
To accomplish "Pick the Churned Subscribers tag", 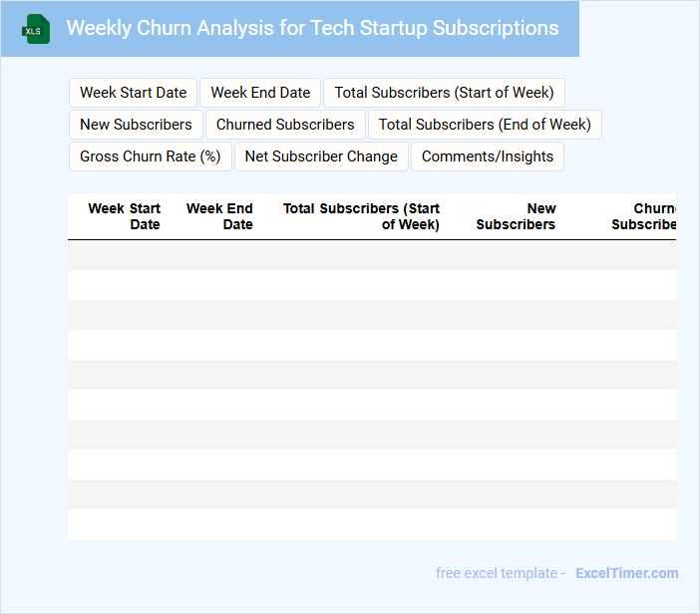I will 285,125.
